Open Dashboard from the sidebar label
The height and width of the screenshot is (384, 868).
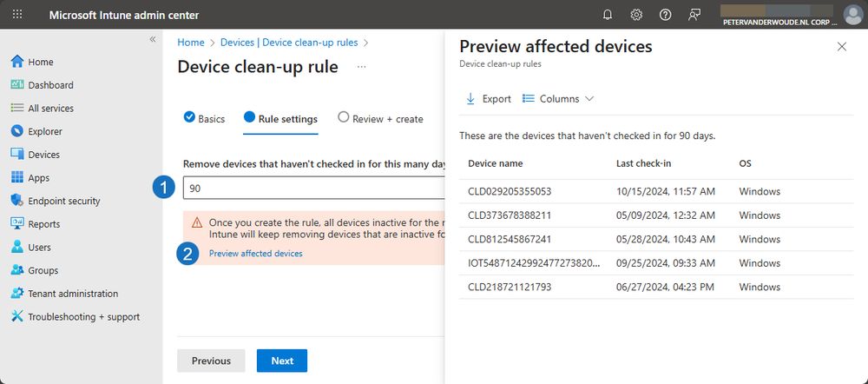(51, 85)
